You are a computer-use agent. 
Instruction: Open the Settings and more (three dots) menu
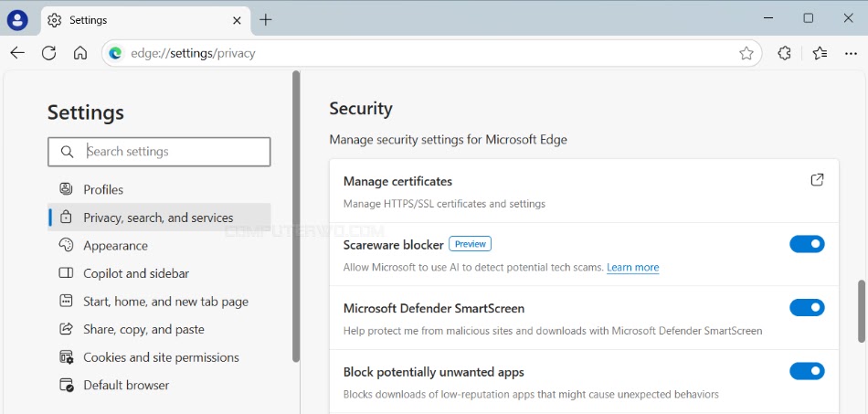click(x=851, y=53)
